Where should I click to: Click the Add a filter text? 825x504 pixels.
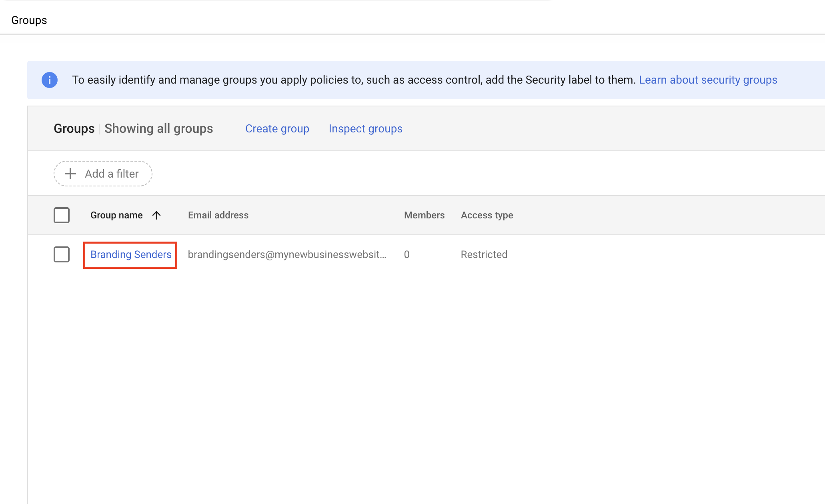pyautogui.click(x=112, y=174)
